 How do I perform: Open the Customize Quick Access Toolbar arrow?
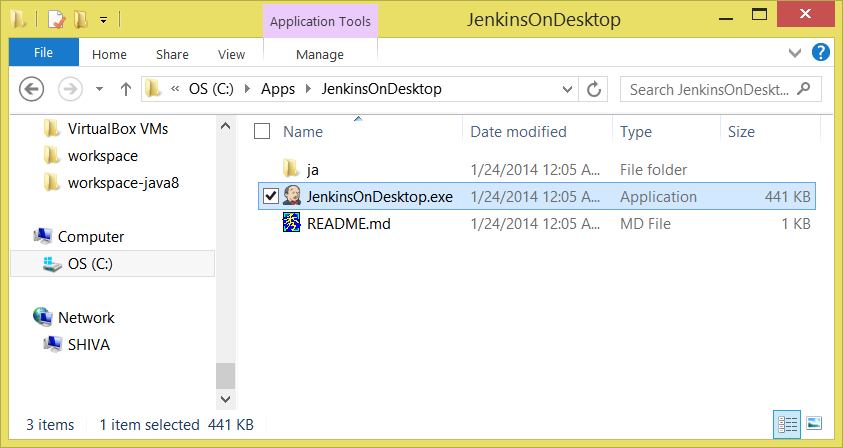(x=103, y=21)
